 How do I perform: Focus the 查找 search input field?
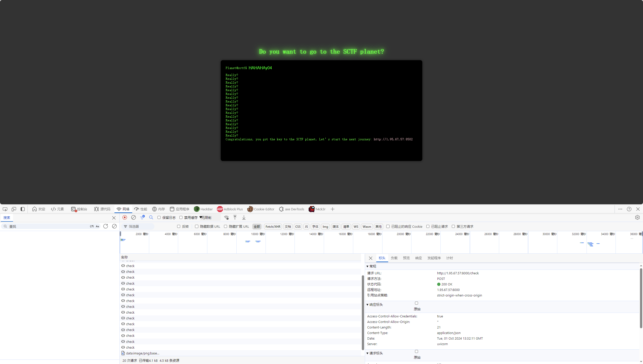48,226
